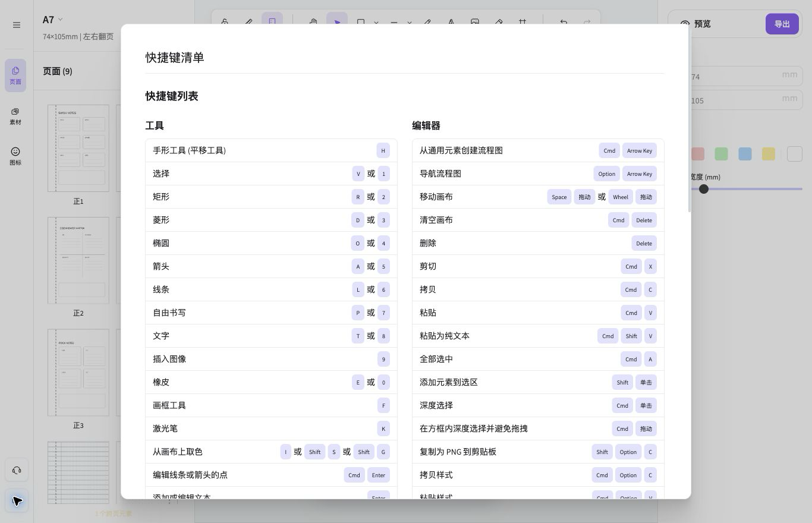Select the hand pan tool in toolbar
This screenshot has height=523, width=812.
point(313,22)
